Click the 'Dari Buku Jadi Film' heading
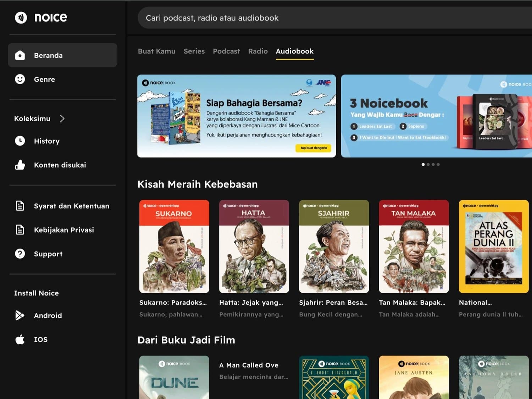 pyautogui.click(x=186, y=340)
